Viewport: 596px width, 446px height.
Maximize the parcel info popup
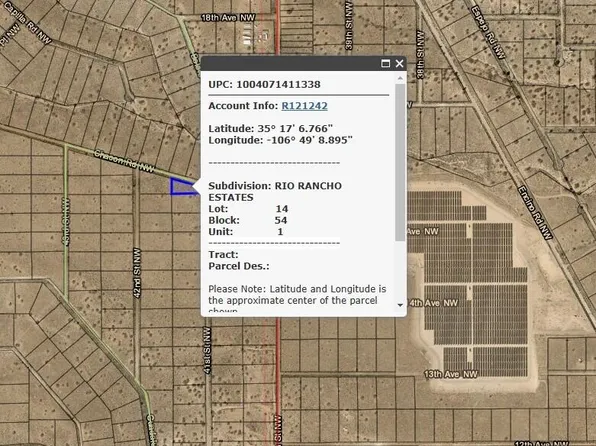pyautogui.click(x=385, y=63)
